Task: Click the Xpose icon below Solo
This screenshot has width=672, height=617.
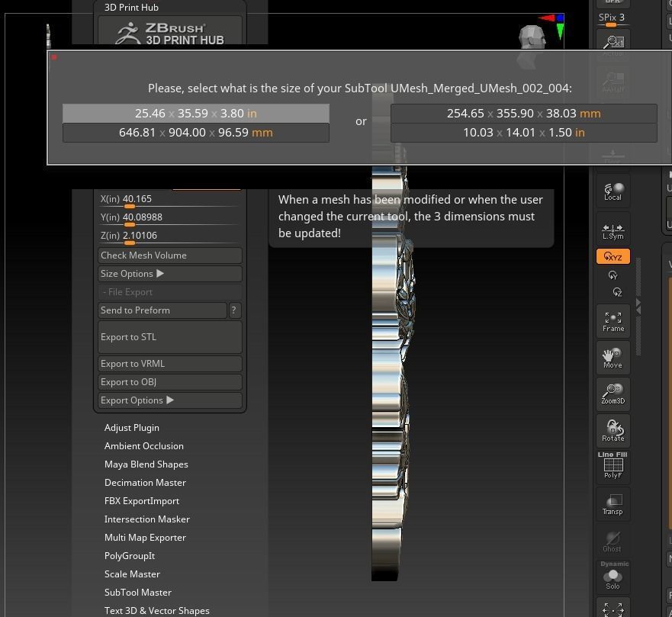Action: click(613, 608)
